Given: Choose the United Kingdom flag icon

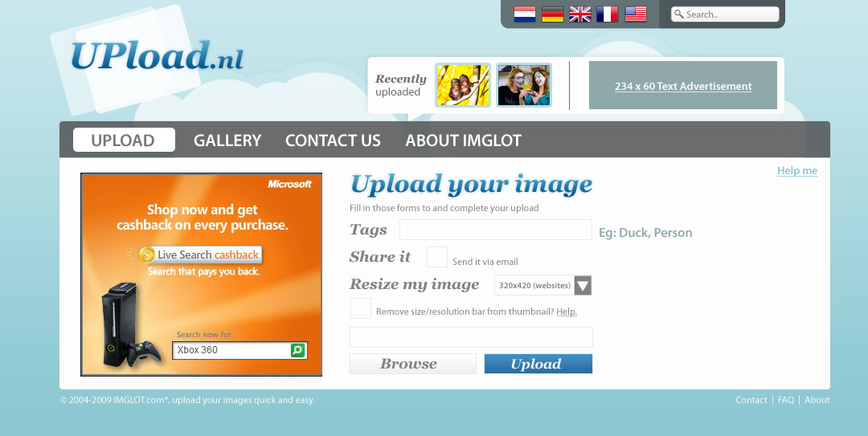Looking at the screenshot, I should [580, 14].
